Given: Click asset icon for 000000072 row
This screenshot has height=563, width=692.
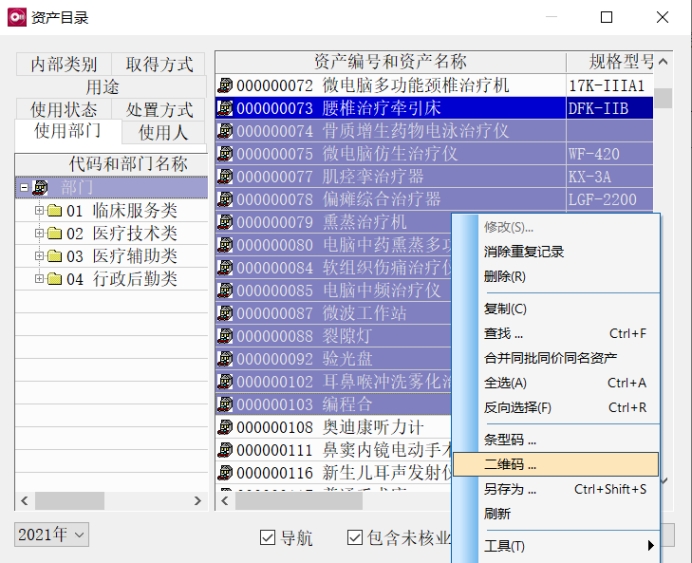Looking at the screenshot, I should 225,85.
